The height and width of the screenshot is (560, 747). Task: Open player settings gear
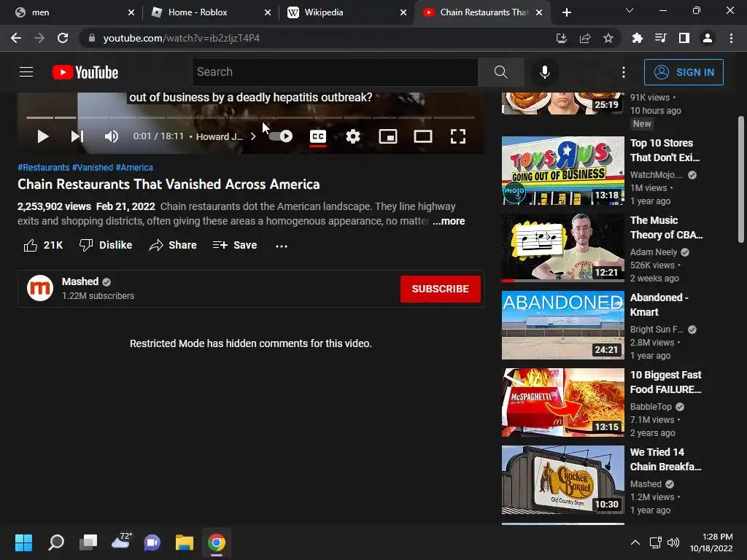pos(353,136)
